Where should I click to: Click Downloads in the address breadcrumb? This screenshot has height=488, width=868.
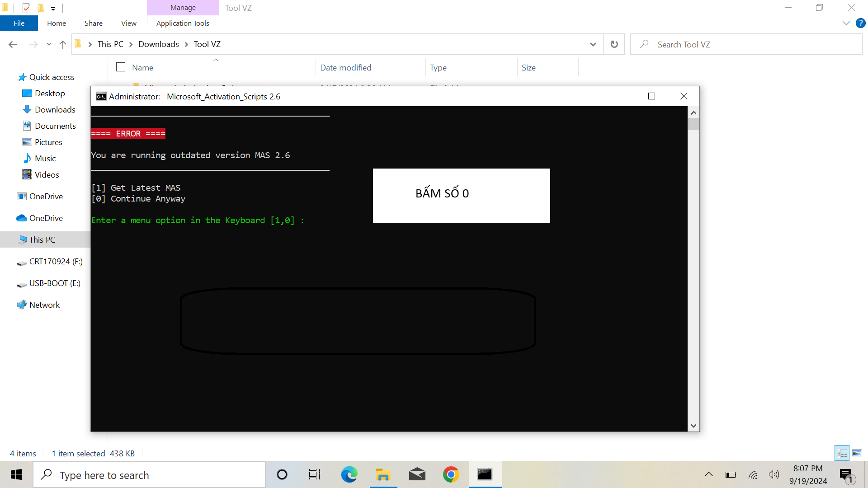pyautogui.click(x=159, y=44)
